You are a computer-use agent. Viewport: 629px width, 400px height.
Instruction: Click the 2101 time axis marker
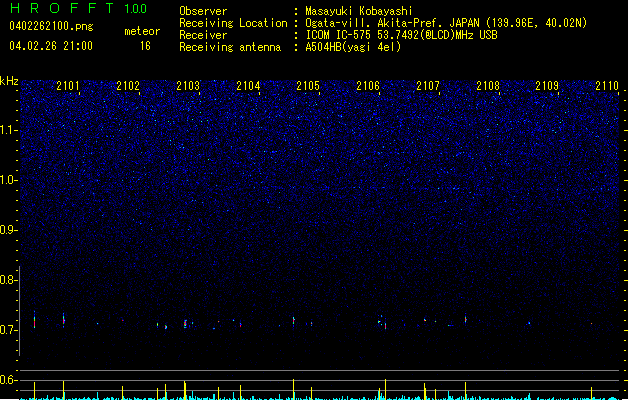pyautogui.click(x=68, y=86)
